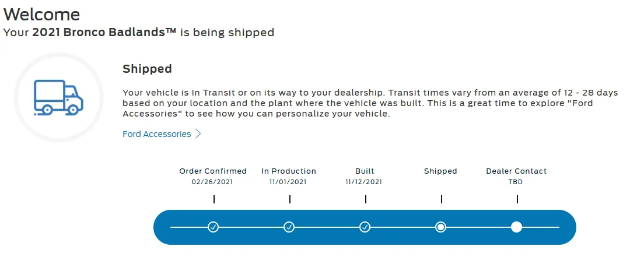
Task: Select the Order Confirmed checkmark circle
Action: [213, 227]
